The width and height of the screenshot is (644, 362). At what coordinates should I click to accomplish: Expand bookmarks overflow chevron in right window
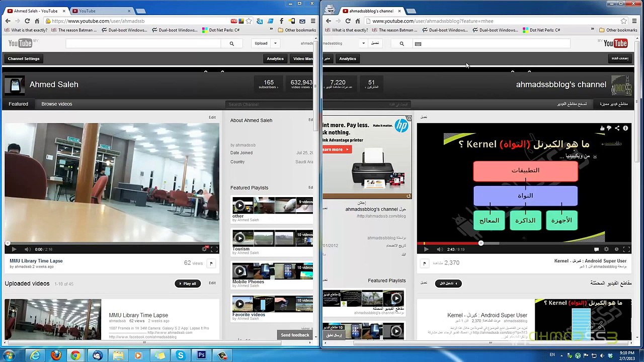pyautogui.click(x=592, y=30)
